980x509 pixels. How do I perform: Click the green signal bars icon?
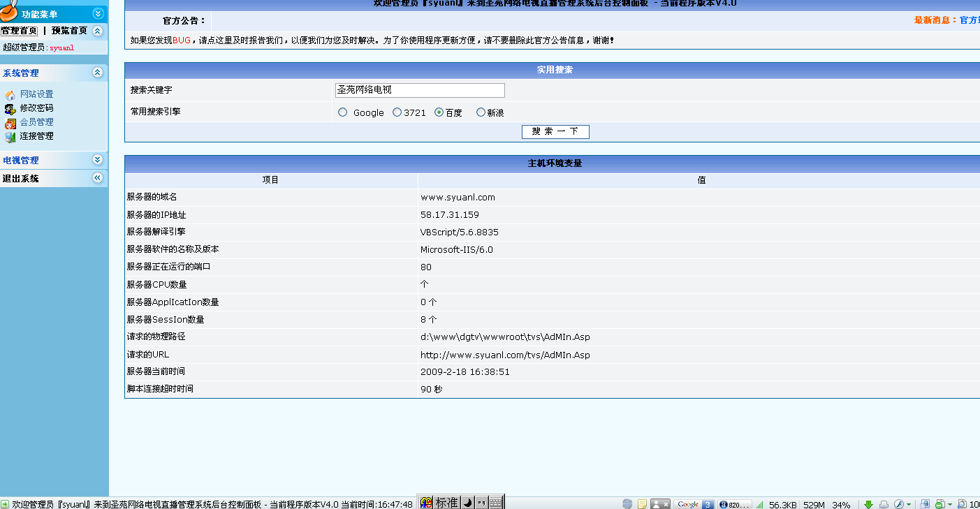(x=759, y=505)
